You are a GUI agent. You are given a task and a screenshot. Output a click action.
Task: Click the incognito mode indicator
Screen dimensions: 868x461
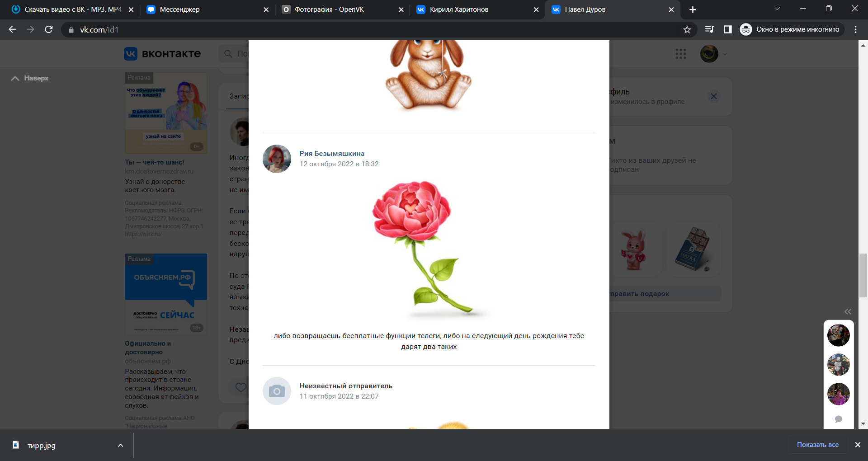(792, 29)
